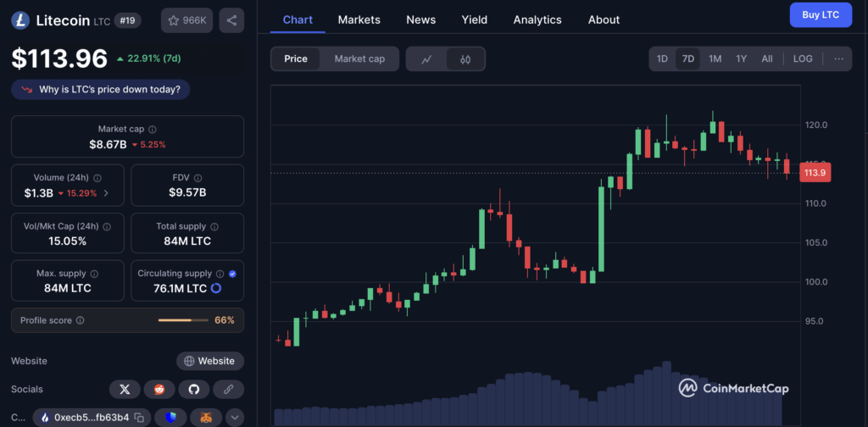Switch to line chart view icon
868x427 pixels.
(x=426, y=59)
